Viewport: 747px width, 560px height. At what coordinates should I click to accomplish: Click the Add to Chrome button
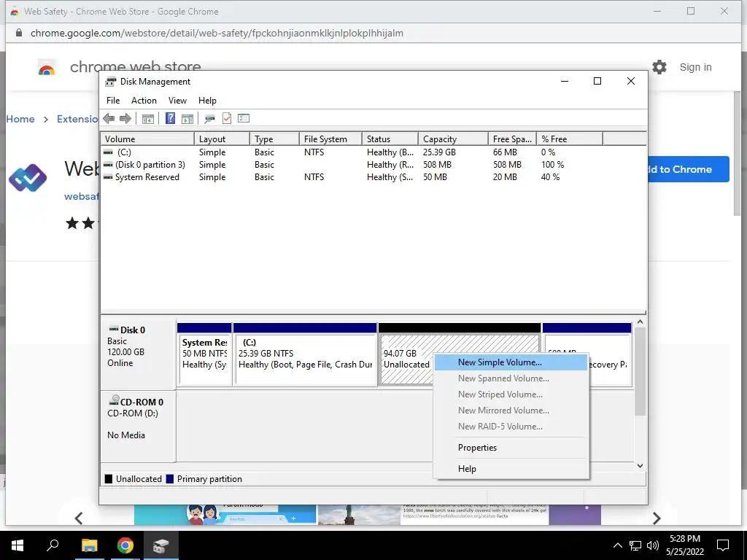tap(687, 169)
